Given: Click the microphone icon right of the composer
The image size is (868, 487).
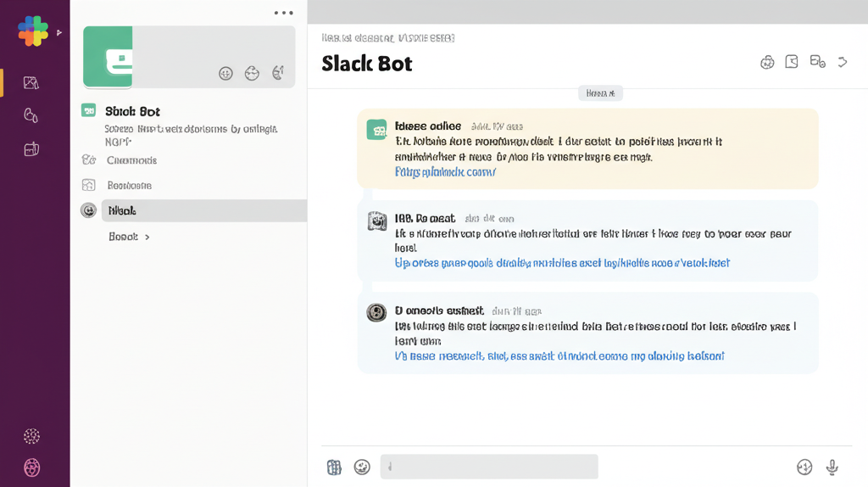Looking at the screenshot, I should click(x=832, y=467).
